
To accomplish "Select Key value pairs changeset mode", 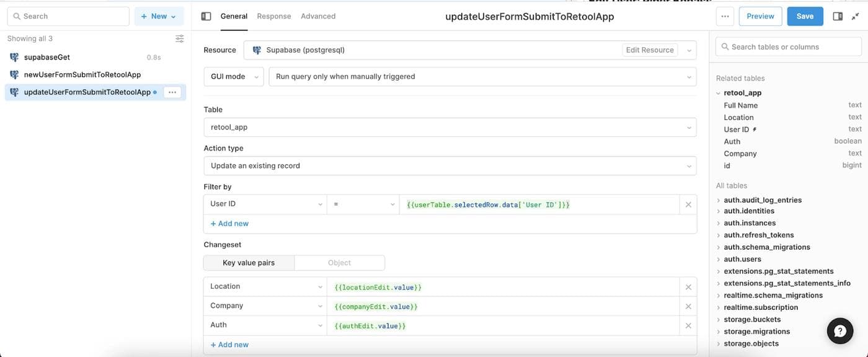I will [249, 263].
